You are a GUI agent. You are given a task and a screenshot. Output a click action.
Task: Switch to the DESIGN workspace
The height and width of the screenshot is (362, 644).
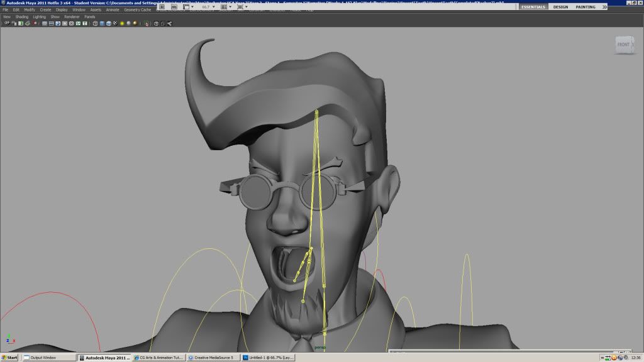tap(560, 7)
